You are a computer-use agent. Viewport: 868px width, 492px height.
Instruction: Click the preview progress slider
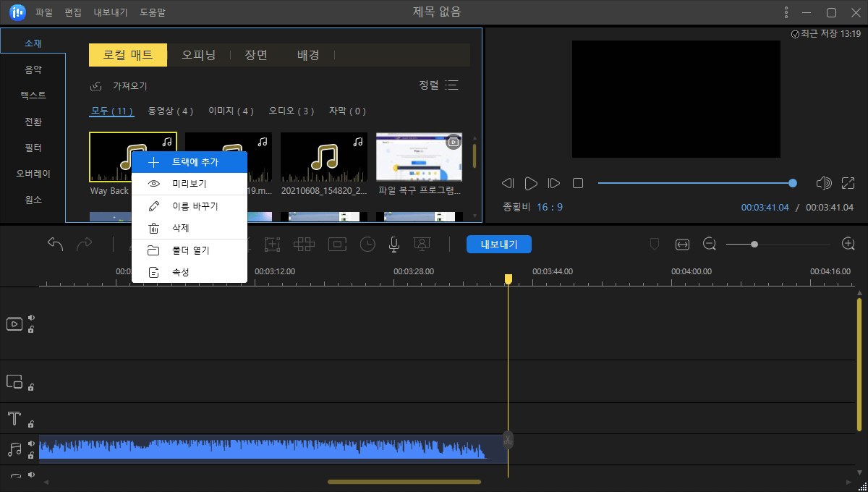[x=694, y=183]
